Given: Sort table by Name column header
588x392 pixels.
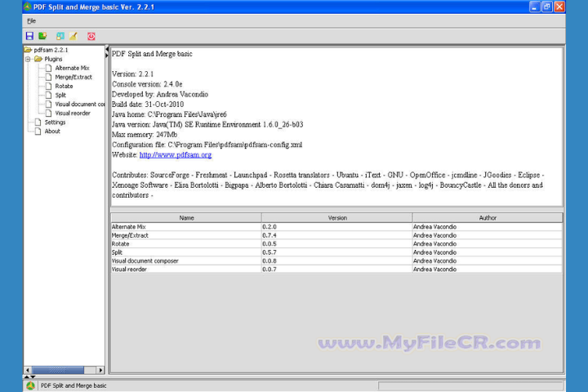Looking at the screenshot, I should pyautogui.click(x=186, y=217).
